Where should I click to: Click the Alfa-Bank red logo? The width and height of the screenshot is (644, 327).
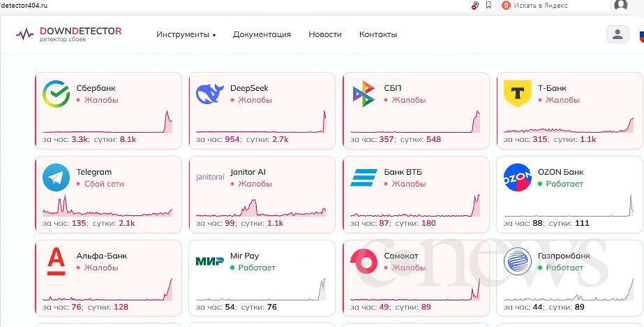pyautogui.click(x=56, y=261)
